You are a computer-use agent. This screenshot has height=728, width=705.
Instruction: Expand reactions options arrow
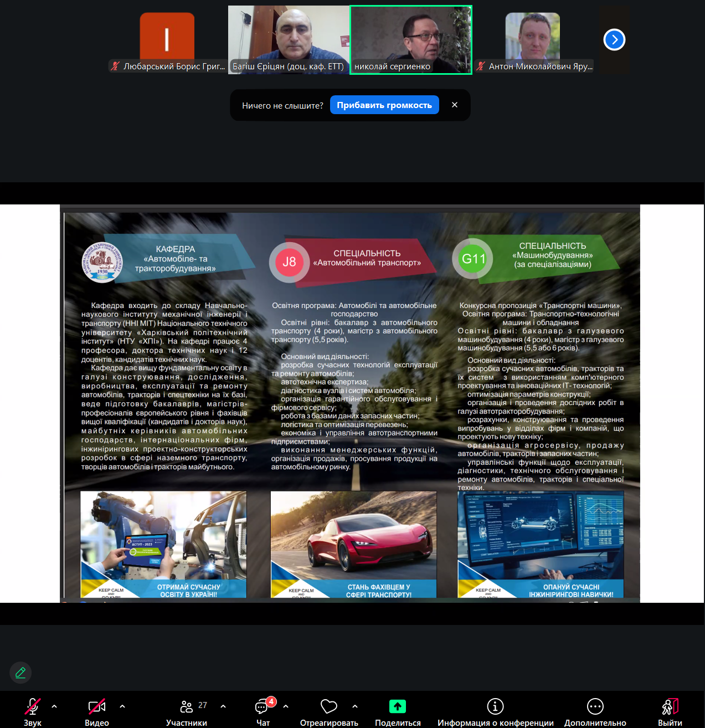[355, 706]
